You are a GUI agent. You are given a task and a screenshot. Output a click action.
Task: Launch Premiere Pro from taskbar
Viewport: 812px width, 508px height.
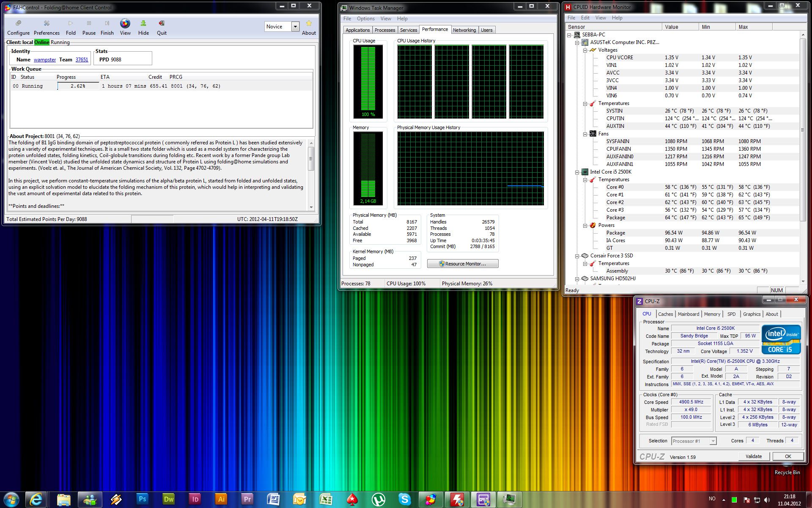[x=247, y=500]
